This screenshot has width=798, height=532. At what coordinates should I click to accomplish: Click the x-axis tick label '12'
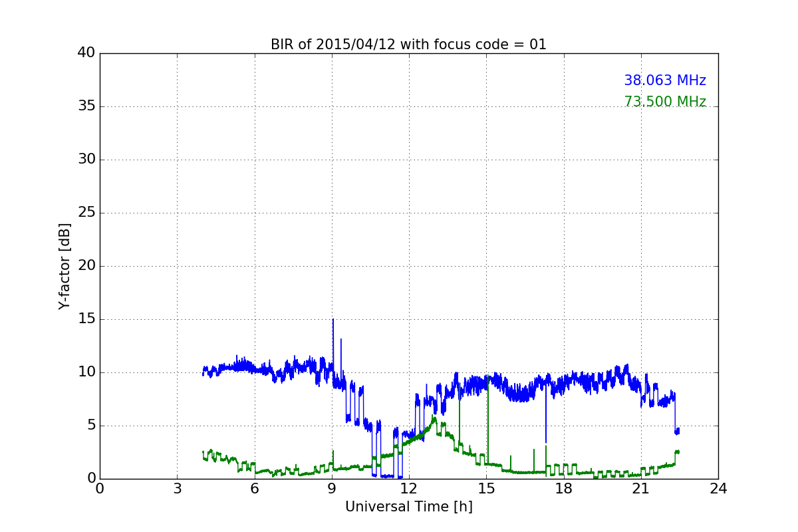pyautogui.click(x=409, y=489)
